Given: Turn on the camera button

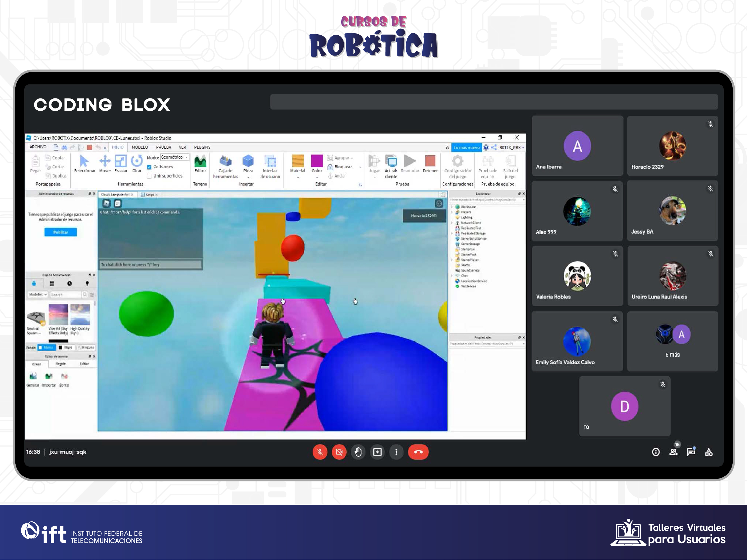Looking at the screenshot, I should point(339,452).
